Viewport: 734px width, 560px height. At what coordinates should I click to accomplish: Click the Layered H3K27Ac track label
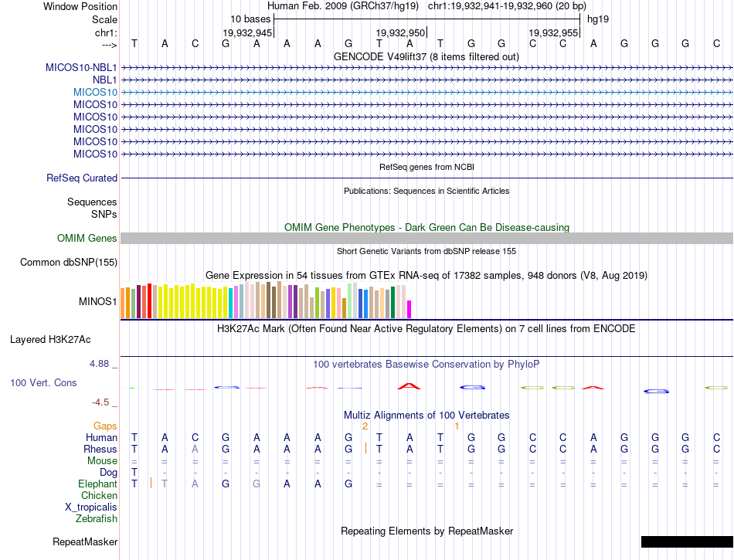(x=50, y=339)
